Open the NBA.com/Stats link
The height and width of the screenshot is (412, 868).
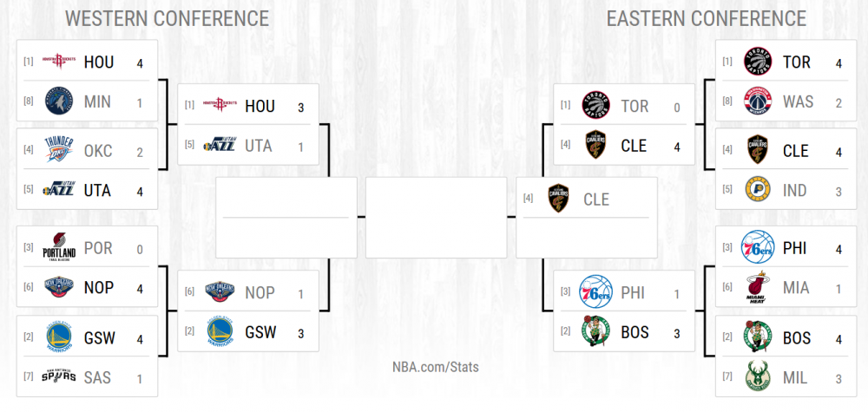(x=437, y=367)
